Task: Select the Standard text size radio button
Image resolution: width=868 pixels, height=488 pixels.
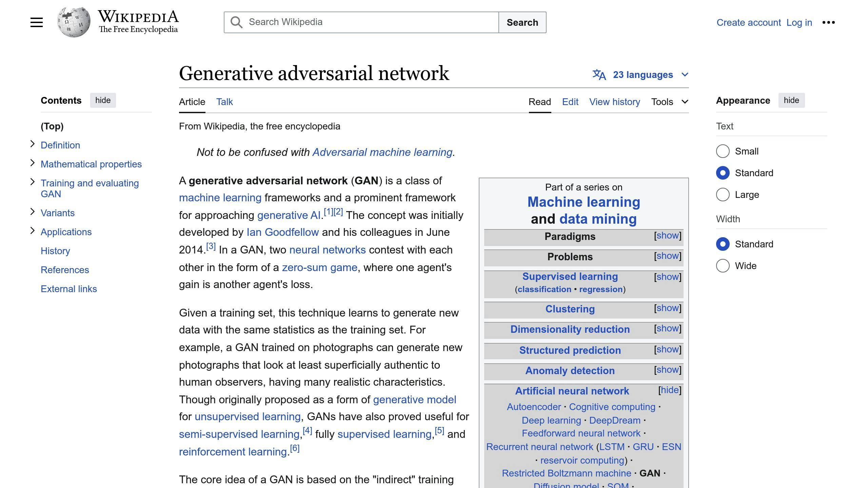Action: (723, 173)
